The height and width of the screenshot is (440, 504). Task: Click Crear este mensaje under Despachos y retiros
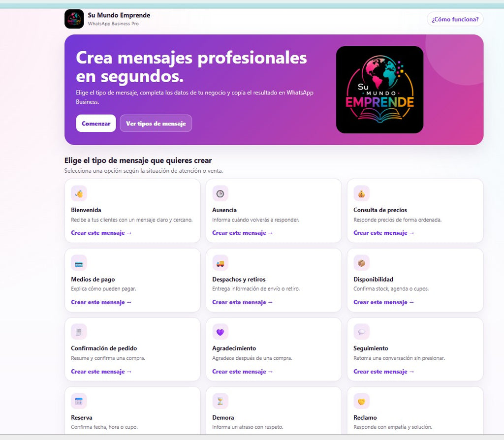click(242, 303)
